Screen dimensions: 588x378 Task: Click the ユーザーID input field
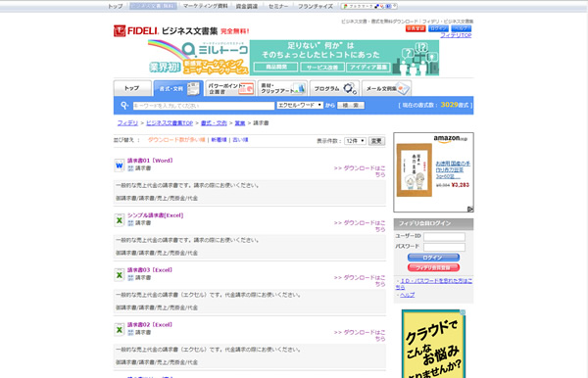(x=444, y=236)
